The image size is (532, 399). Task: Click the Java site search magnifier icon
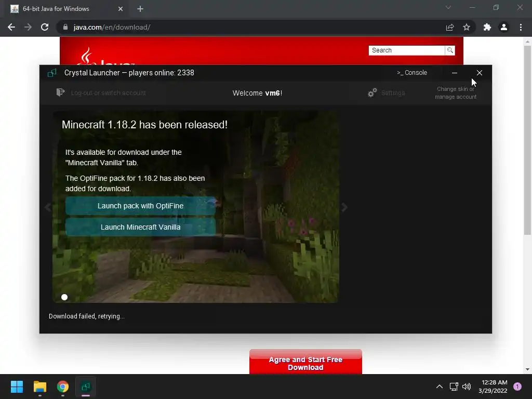click(x=450, y=50)
